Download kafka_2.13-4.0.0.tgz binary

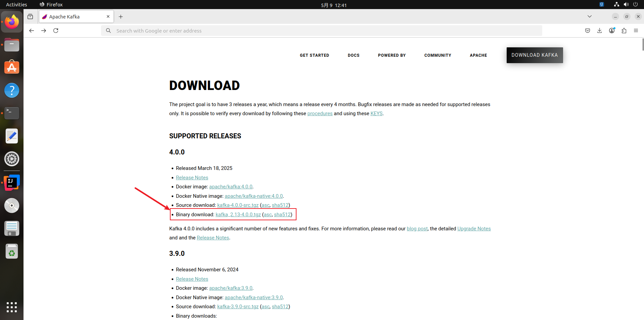click(x=238, y=215)
